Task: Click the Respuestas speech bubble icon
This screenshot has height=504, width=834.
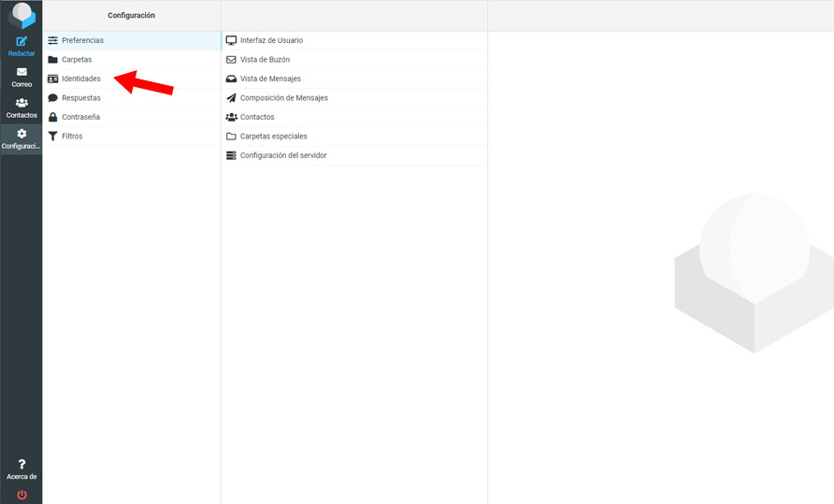Action: click(52, 98)
